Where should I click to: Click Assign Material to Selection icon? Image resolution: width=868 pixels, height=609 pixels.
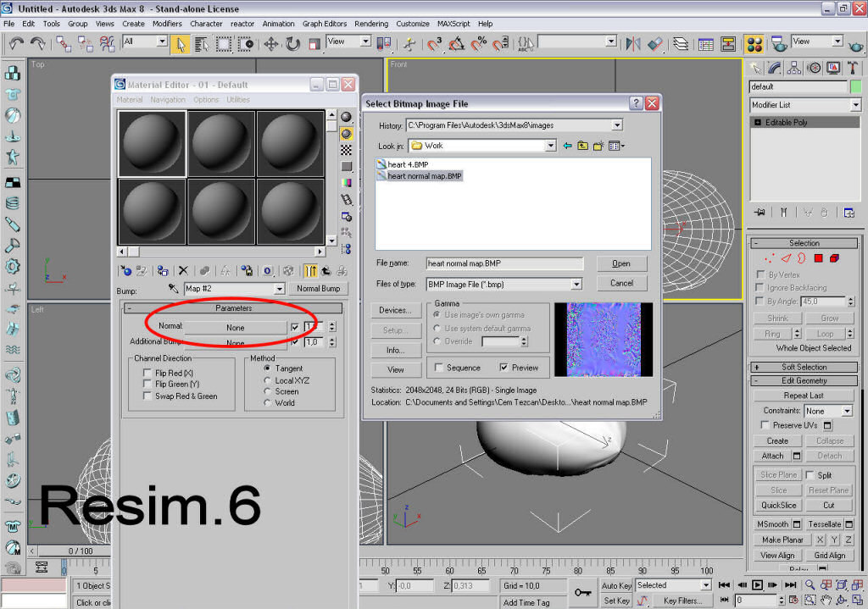162,271
